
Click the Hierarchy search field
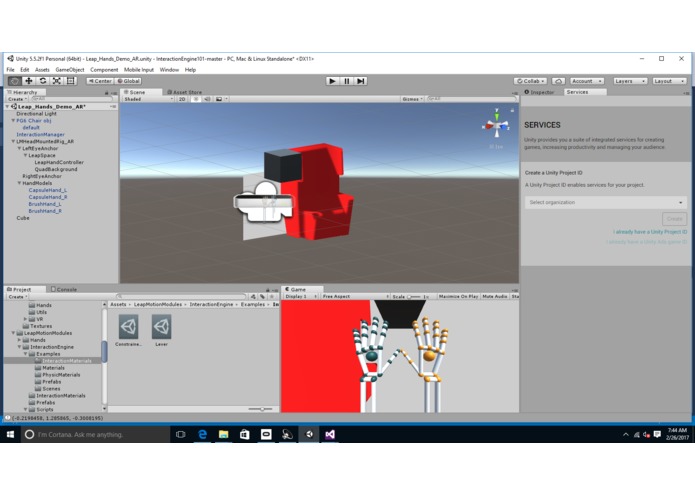point(71,99)
